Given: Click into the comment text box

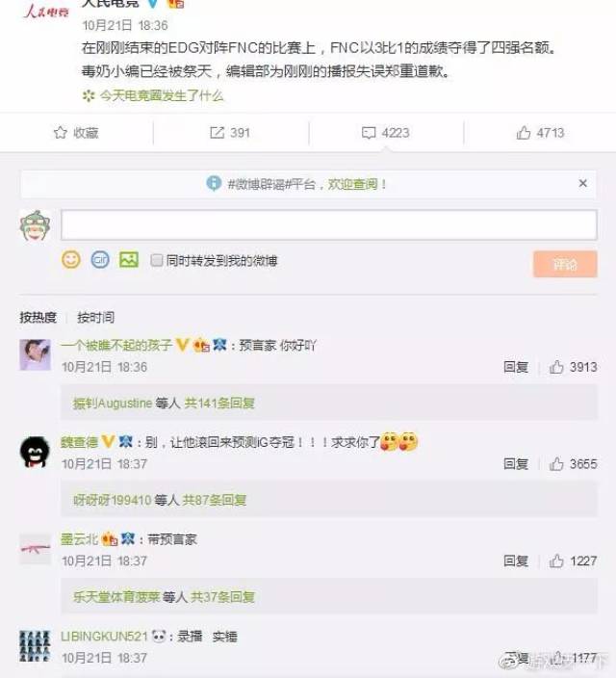Looking at the screenshot, I should click(329, 224).
